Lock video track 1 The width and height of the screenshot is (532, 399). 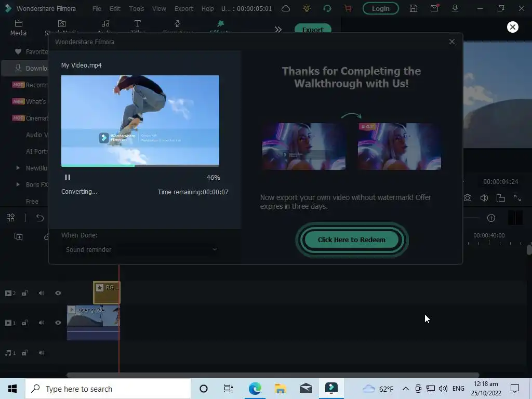pos(25,323)
